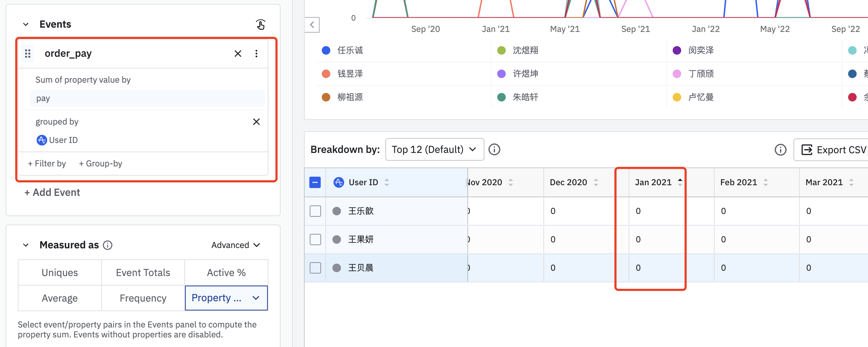Click the info icon next to Measured as
Viewport: 868px width, 347px height.
pos(108,245)
